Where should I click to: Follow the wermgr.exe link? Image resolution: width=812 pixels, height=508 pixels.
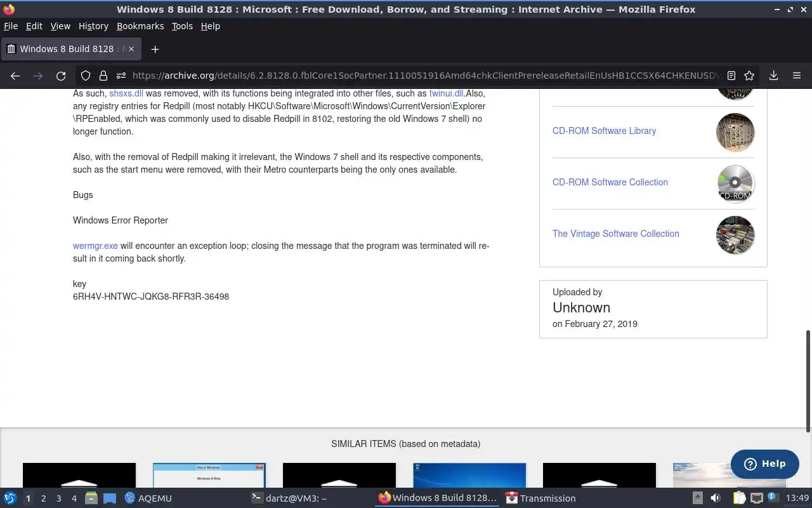(95, 246)
